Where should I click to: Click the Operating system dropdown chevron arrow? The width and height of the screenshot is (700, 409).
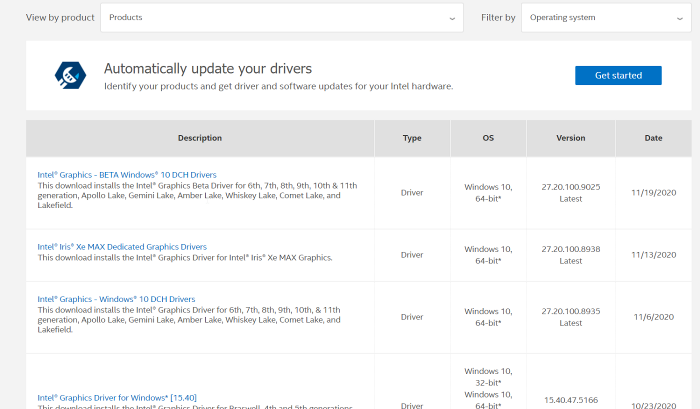pos(679,18)
